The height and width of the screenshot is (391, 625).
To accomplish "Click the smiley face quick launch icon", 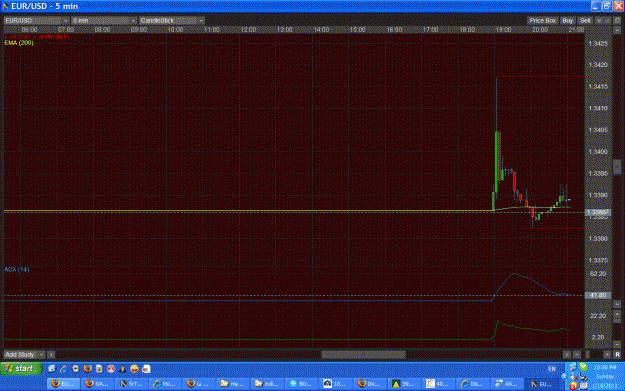I will [x=134, y=369].
